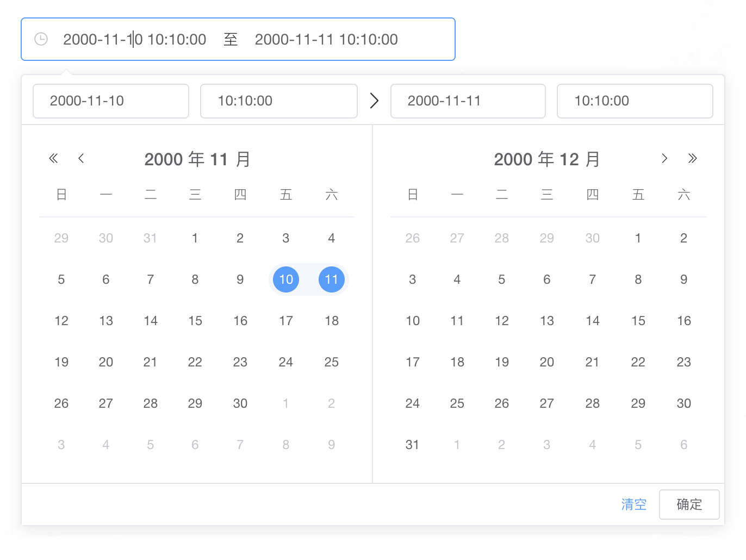Click 清空 to clear the selection
This screenshot has width=746, height=560.
pyautogui.click(x=634, y=504)
